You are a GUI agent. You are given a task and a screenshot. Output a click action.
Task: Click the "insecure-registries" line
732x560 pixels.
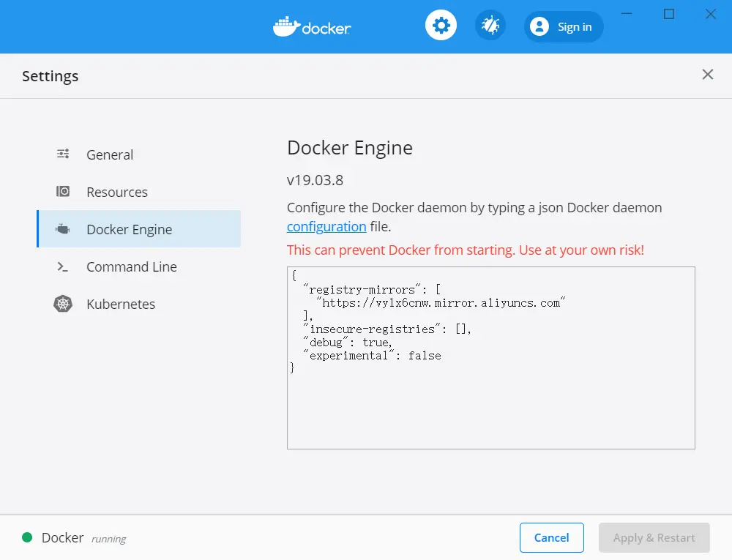pyautogui.click(x=387, y=329)
